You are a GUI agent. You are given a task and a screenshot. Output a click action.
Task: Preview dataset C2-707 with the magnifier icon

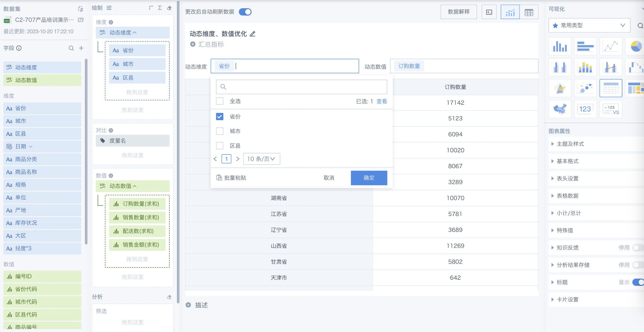tap(81, 20)
